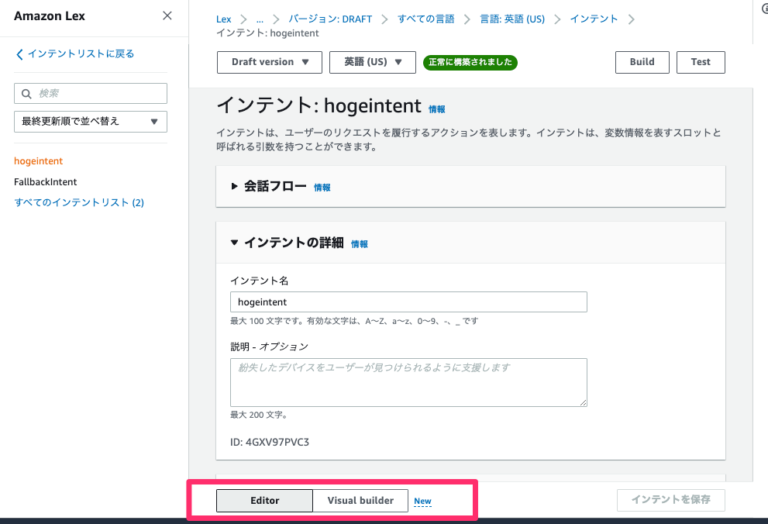Click the Amazon Lex panel title
Screen dimensions: 768x524
(49, 16)
